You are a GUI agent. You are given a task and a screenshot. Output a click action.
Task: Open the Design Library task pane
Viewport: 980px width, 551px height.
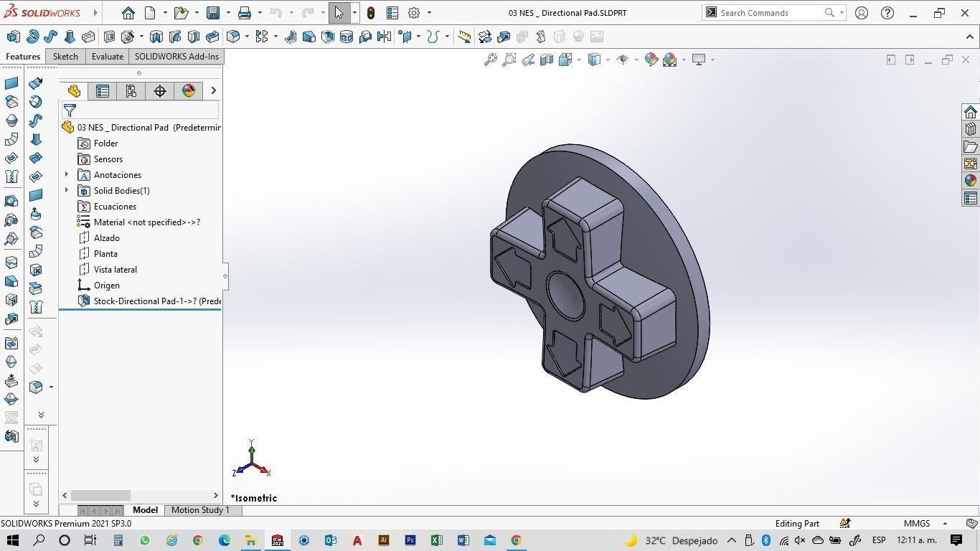[971, 129]
